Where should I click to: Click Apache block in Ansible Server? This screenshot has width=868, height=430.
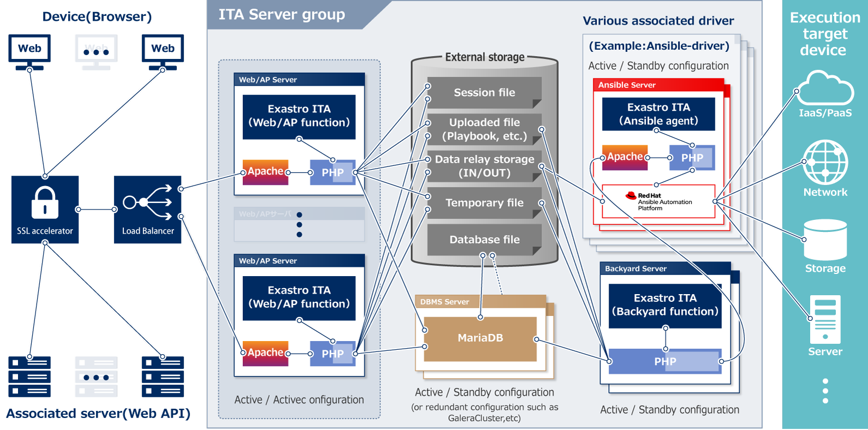(625, 158)
